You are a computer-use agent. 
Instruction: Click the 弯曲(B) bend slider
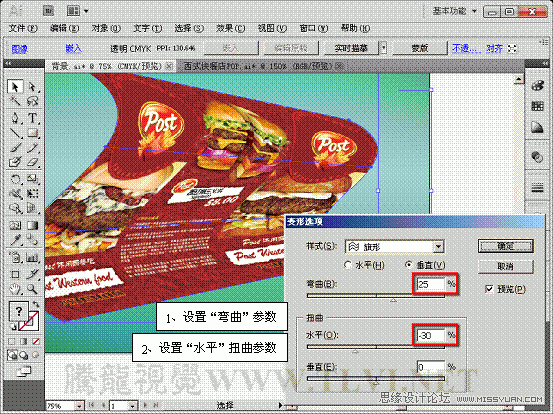[x=376, y=297]
